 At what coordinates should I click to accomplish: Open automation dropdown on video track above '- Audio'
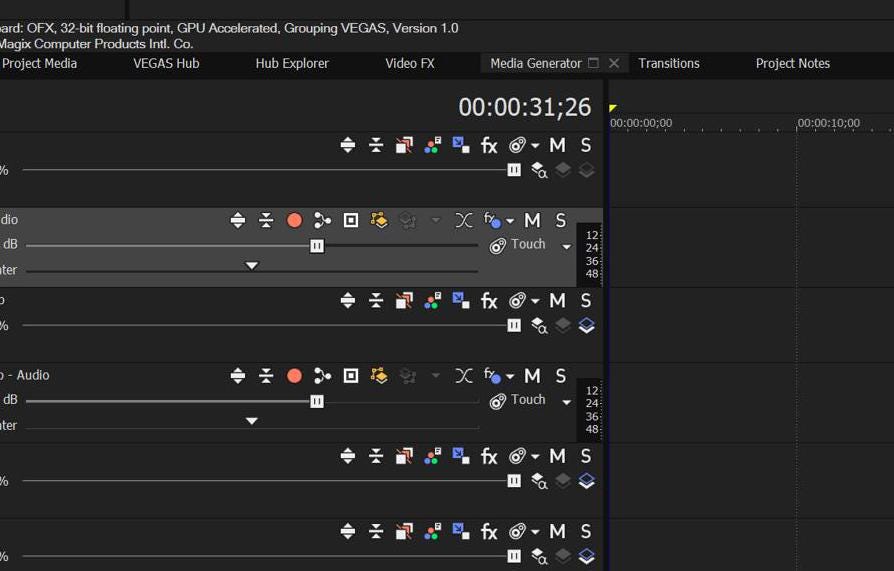tap(535, 301)
